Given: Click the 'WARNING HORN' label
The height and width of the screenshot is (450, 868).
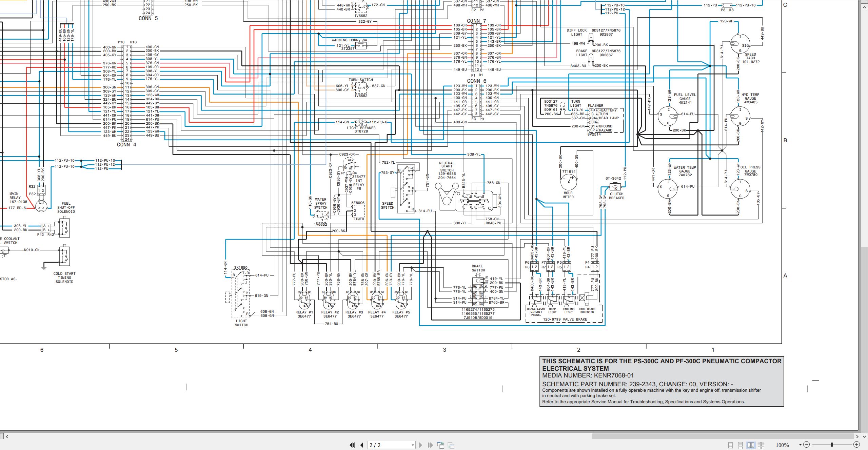Looking at the screenshot, I should point(345,40).
